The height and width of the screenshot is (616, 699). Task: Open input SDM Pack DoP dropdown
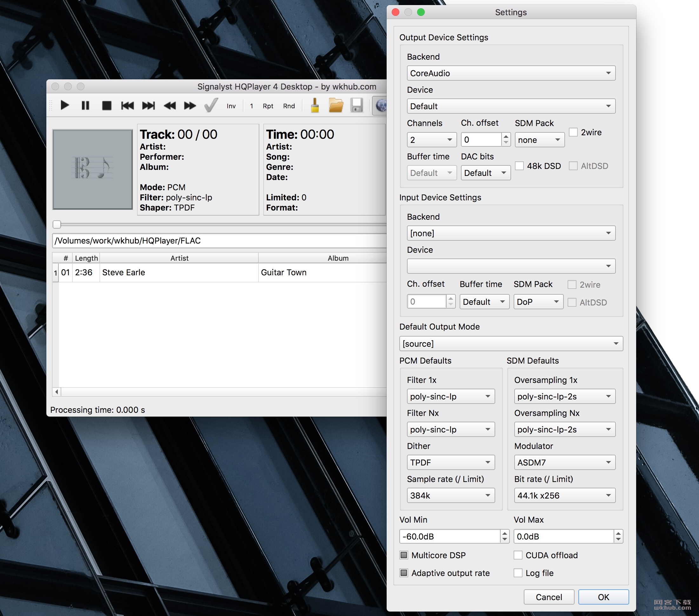point(538,302)
